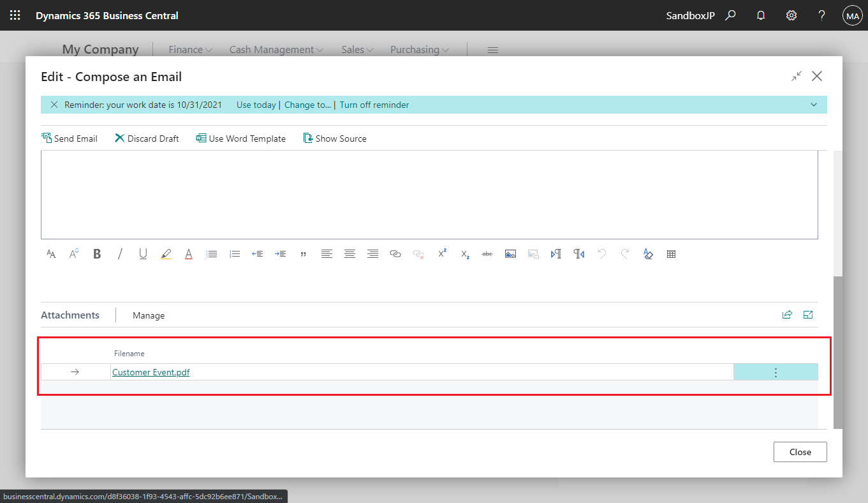Image resolution: width=868 pixels, height=503 pixels.
Task: Expand the work date reminder banner
Action: tap(813, 104)
